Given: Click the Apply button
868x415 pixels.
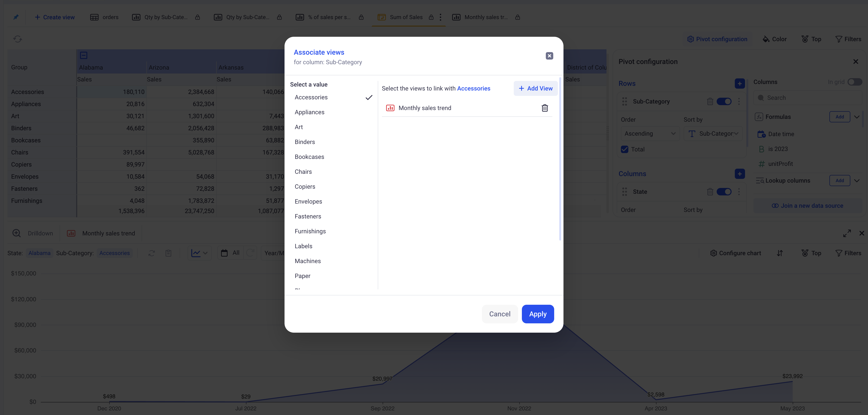Looking at the screenshot, I should [x=537, y=314].
